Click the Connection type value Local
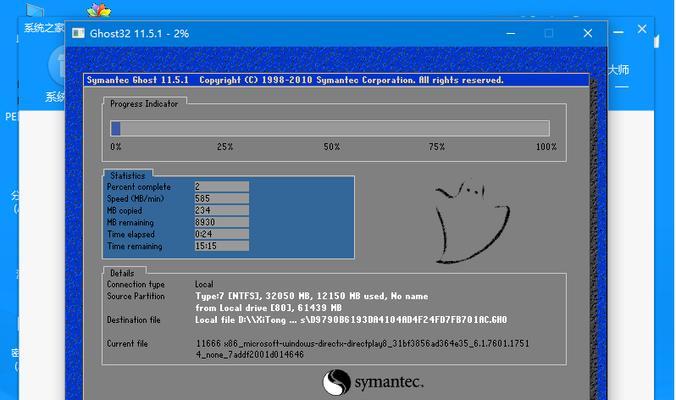This screenshot has height=400, width=676. (x=204, y=284)
